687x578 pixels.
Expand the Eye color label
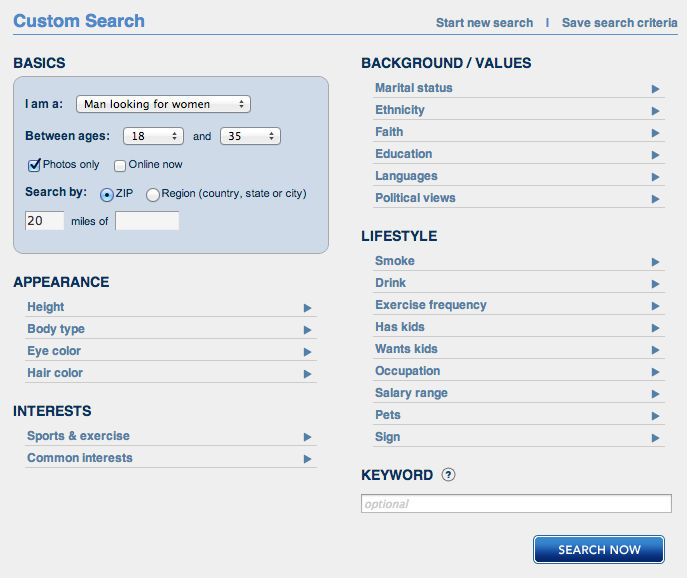[x=54, y=351]
